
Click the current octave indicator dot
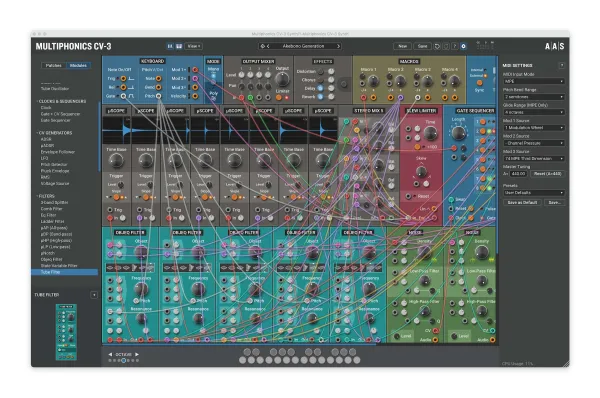124,360
